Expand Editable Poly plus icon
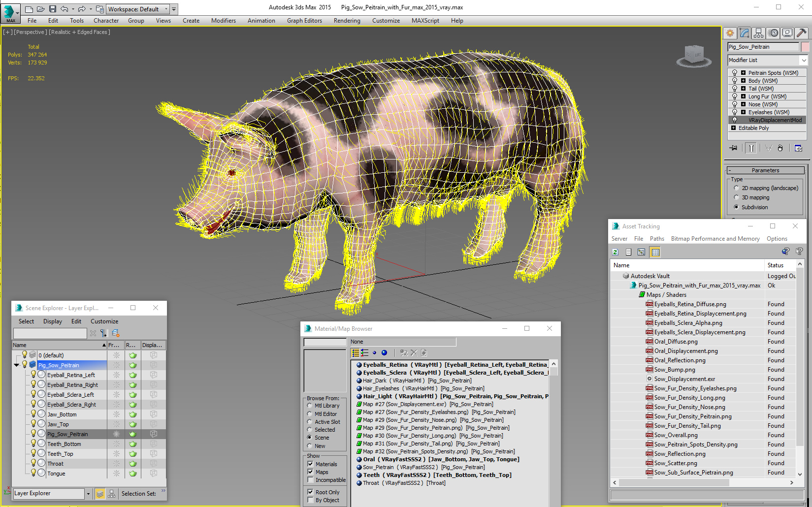Screen dimensions: 812x507 733,128
